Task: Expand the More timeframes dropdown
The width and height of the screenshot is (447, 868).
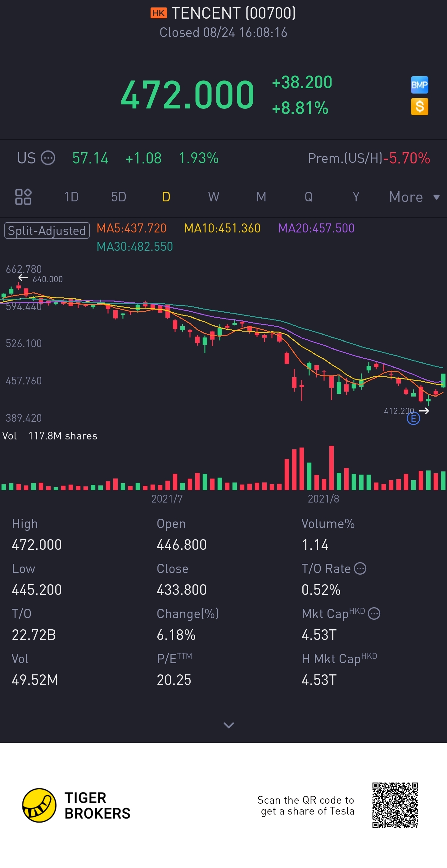Action: pos(414,197)
